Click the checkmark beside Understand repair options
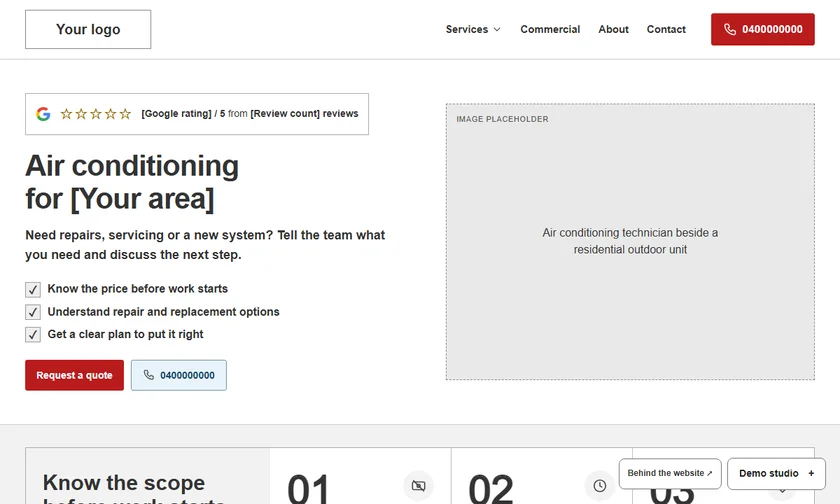Screen dimensions: 840x504 click(33, 312)
